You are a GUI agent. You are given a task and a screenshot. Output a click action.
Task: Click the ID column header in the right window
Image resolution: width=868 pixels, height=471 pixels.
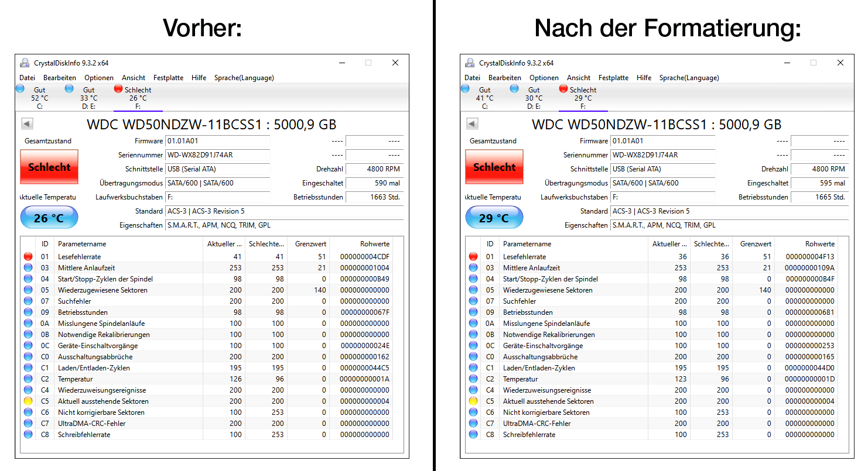click(x=490, y=244)
